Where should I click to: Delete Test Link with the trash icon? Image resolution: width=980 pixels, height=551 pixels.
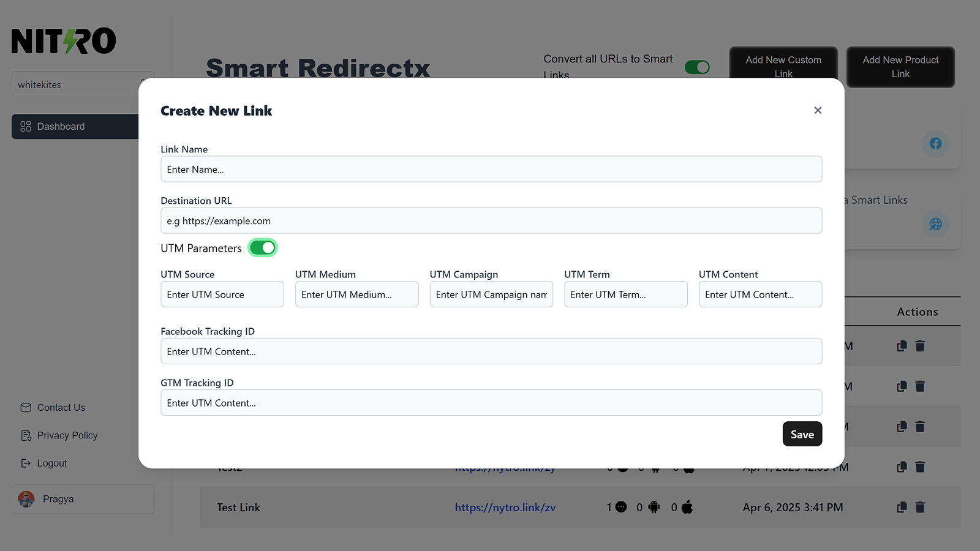coord(920,507)
